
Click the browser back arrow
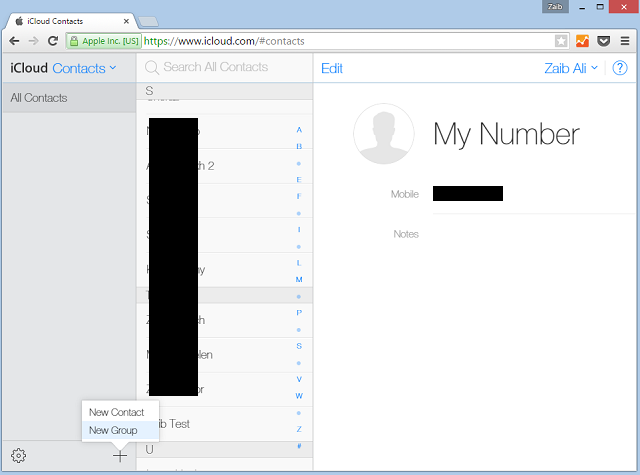(x=14, y=41)
